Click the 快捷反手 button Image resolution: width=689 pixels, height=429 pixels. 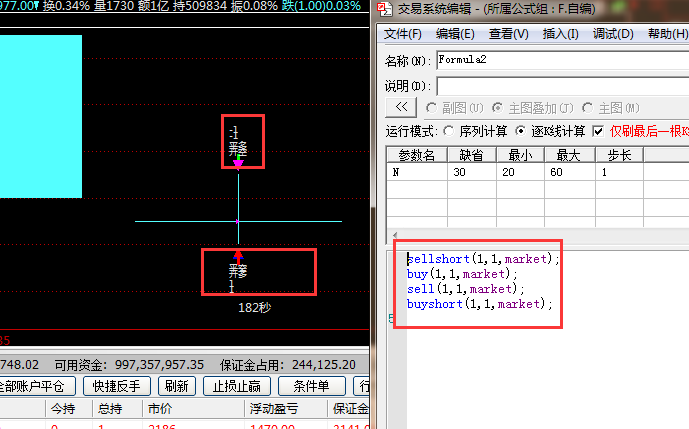[117, 386]
